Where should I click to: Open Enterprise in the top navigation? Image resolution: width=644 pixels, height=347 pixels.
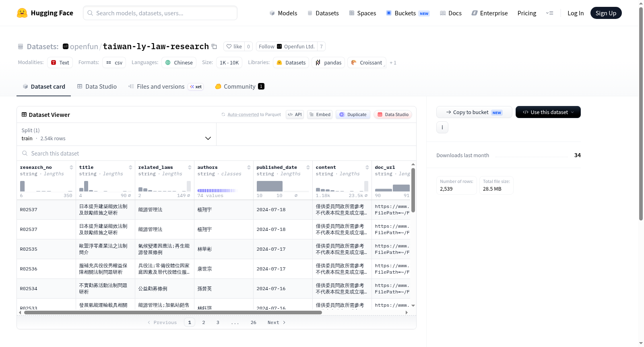tap(489, 13)
